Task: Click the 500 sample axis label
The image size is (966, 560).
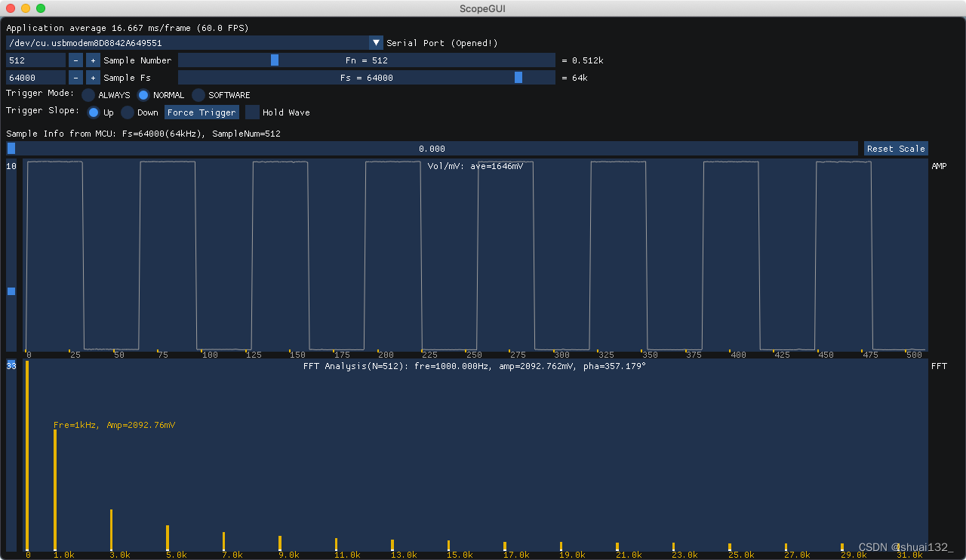Action: point(915,355)
